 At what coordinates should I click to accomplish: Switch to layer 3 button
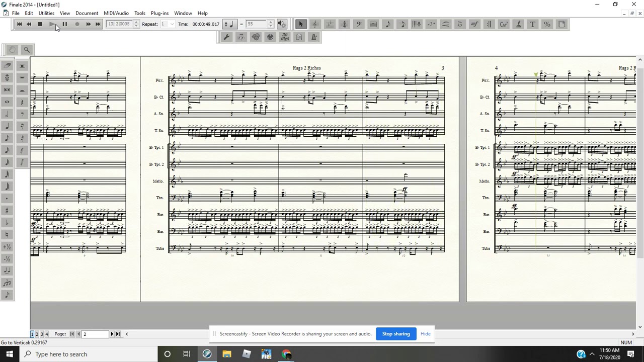tap(42, 334)
